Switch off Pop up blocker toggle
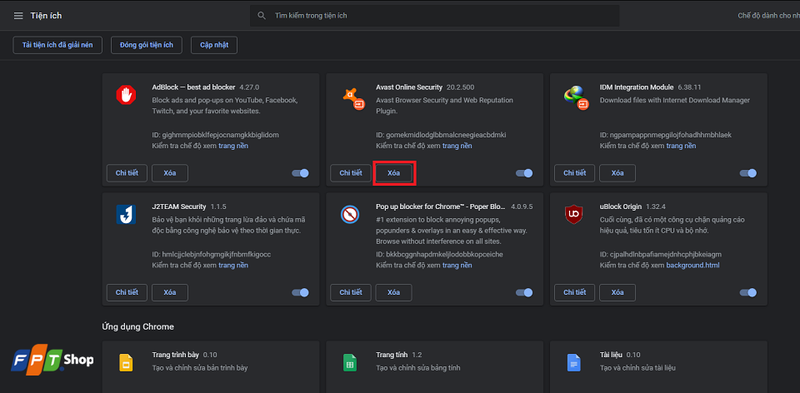 524,292
